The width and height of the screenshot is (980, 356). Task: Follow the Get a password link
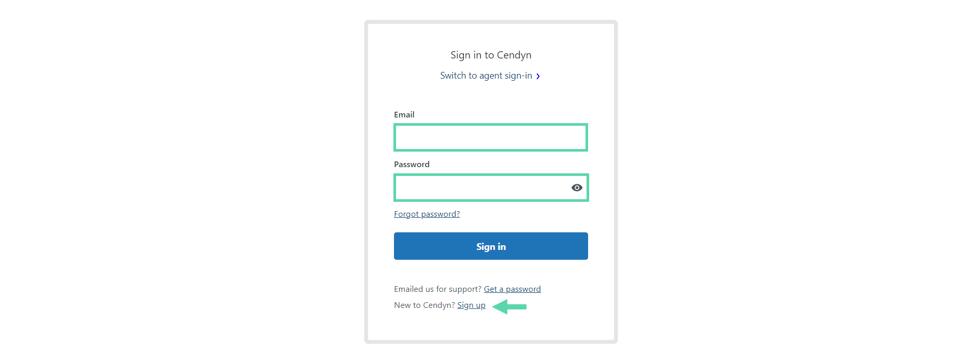pyautogui.click(x=513, y=289)
